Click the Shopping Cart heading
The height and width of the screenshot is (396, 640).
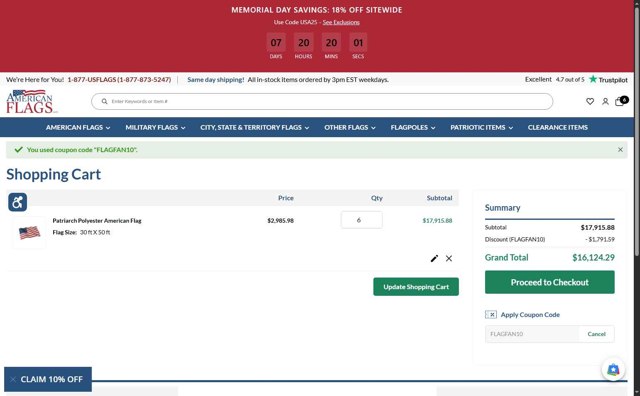pos(53,174)
